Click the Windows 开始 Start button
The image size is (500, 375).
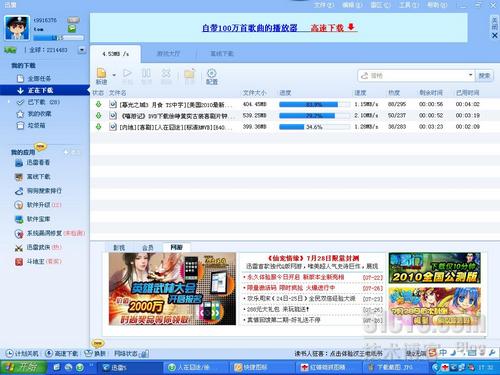(23, 367)
